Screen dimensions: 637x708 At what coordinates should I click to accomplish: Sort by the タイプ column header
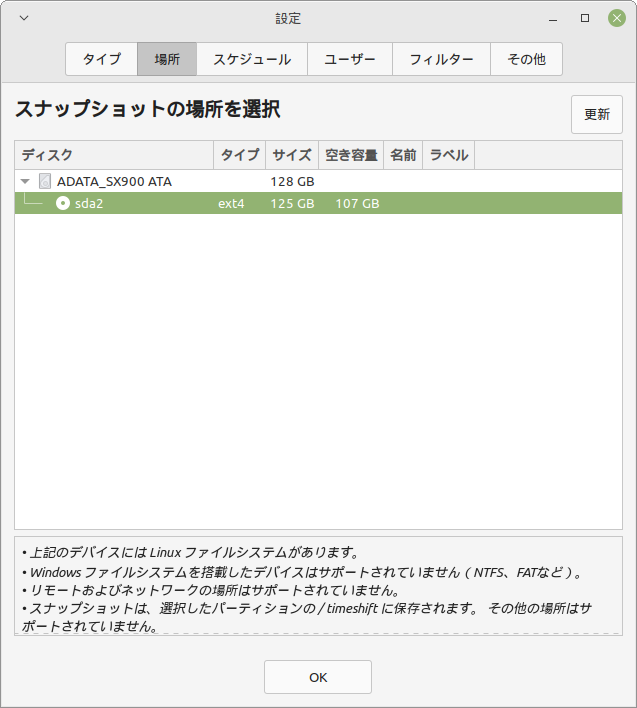pyautogui.click(x=239, y=155)
